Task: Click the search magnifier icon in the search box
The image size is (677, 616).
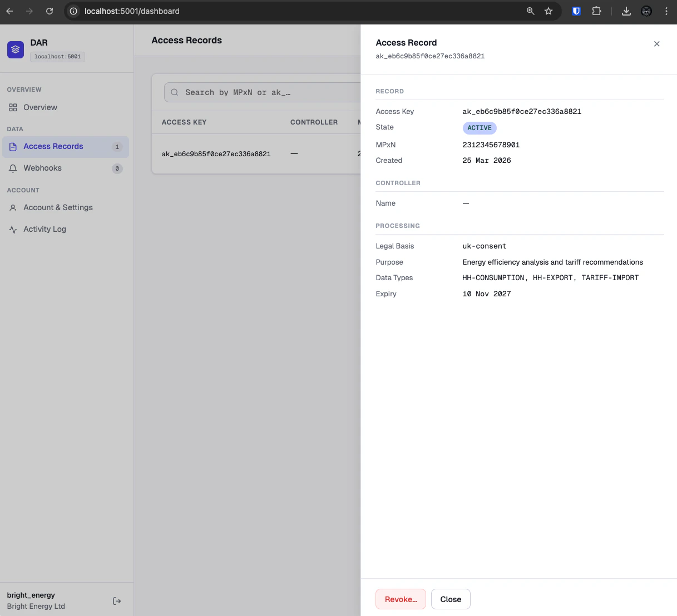Action: tap(174, 92)
